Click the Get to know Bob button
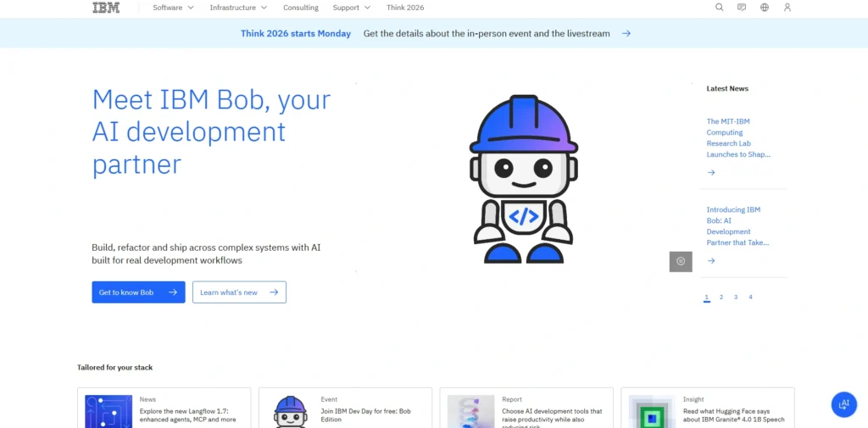This screenshot has height=428, width=868. [x=138, y=292]
